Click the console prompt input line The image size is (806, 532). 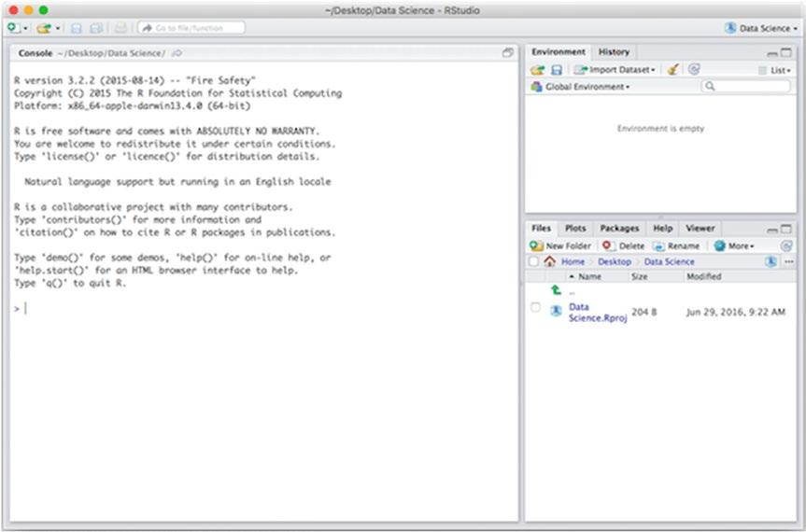[265, 308]
